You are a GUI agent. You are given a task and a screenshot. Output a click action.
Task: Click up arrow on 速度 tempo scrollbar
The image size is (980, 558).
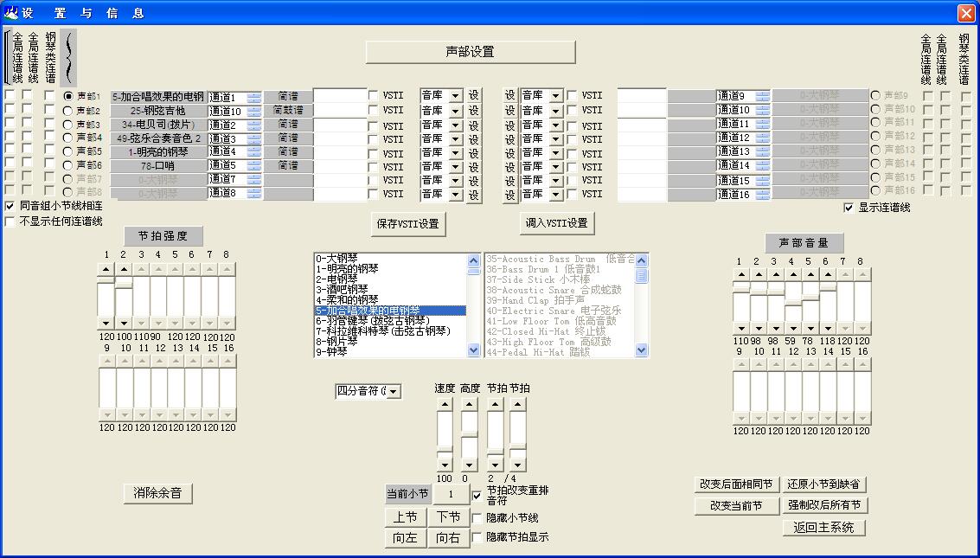tap(444, 404)
